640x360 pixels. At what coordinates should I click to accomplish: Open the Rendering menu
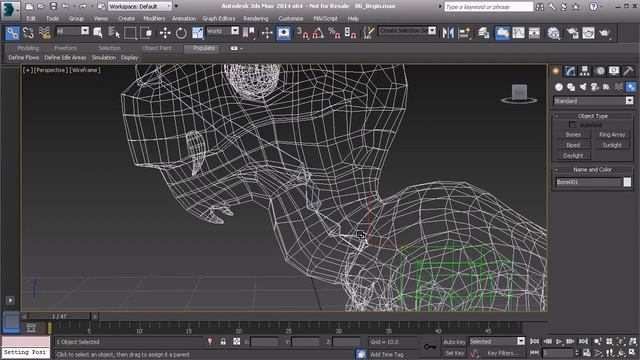[256, 19]
